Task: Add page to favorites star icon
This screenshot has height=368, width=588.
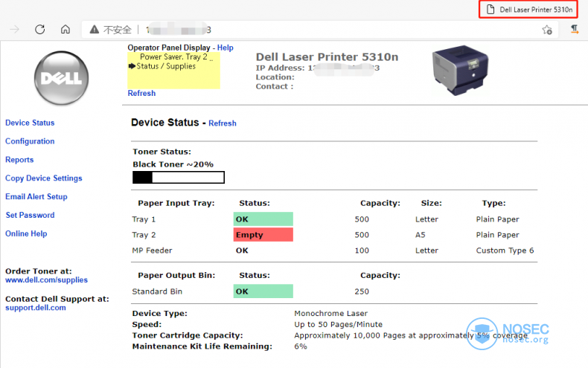Action: [547, 30]
